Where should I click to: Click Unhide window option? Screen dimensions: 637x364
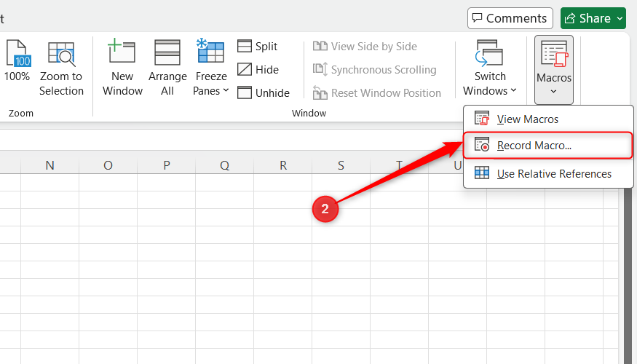point(264,92)
